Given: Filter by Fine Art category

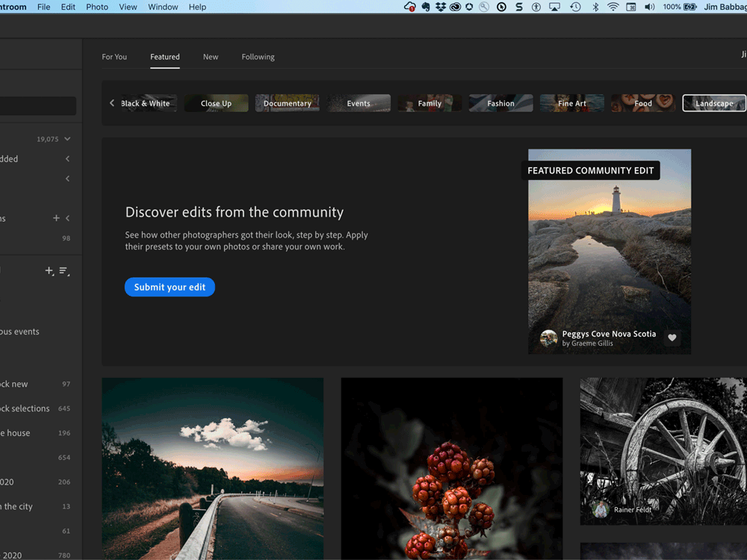Looking at the screenshot, I should 571,103.
